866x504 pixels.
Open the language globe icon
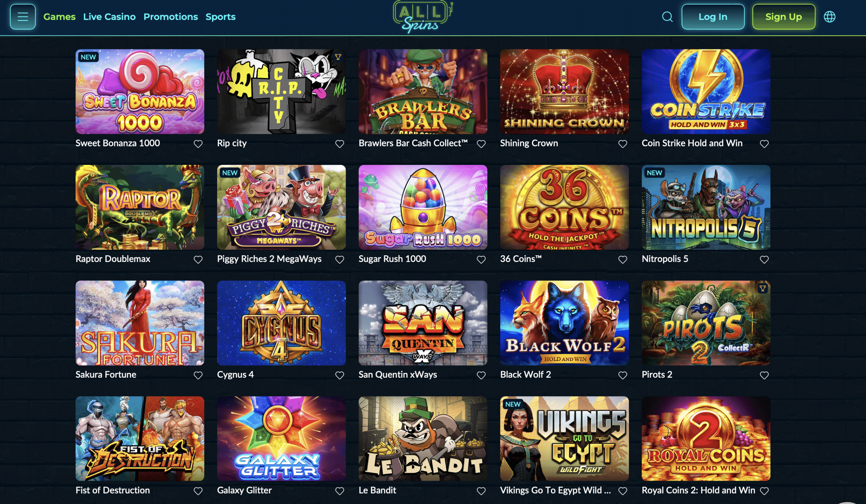829,17
